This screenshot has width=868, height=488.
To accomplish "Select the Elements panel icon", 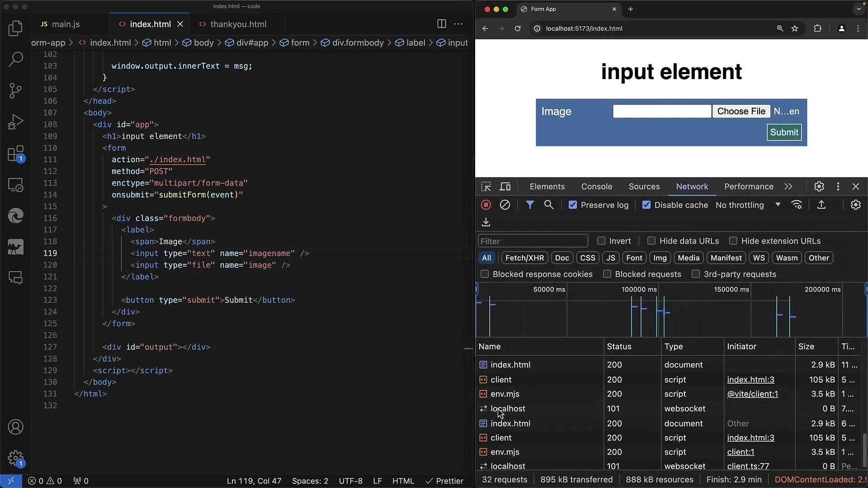I will tap(547, 187).
